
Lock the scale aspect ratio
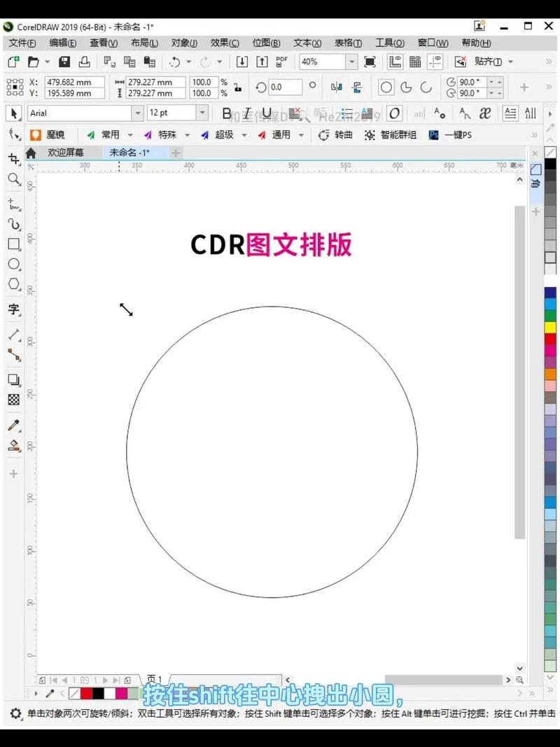[x=238, y=89]
